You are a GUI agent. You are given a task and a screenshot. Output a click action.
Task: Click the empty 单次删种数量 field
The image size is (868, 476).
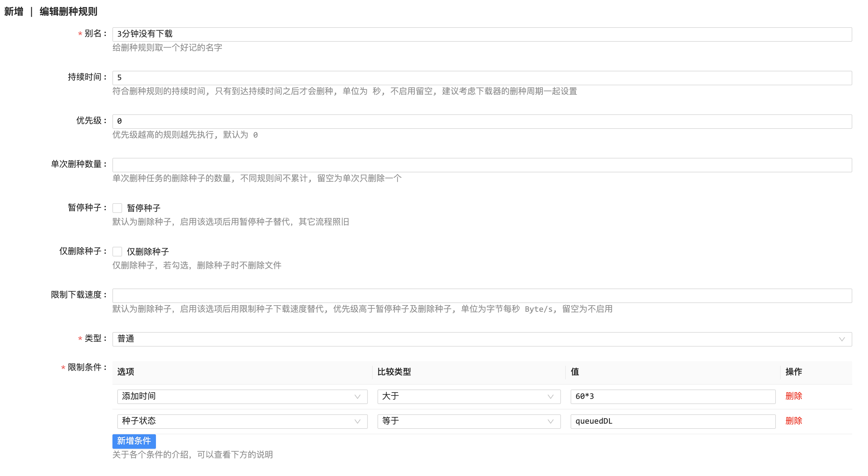482,165
